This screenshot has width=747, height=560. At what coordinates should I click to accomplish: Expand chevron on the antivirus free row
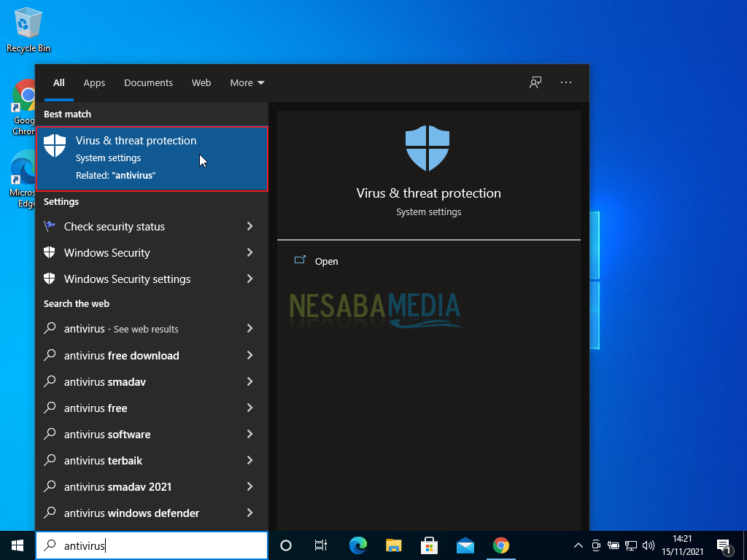pyautogui.click(x=249, y=407)
